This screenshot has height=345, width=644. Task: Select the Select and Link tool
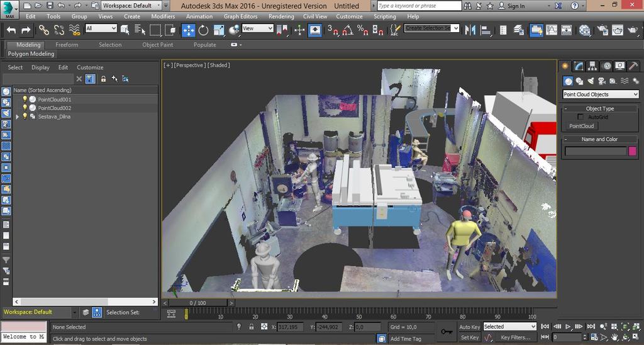(x=44, y=30)
